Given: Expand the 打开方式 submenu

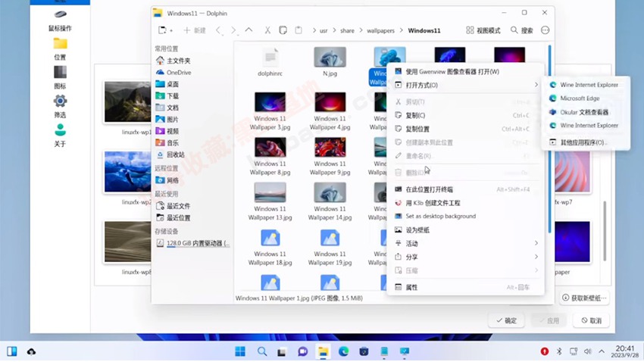Looking at the screenshot, I should 465,85.
